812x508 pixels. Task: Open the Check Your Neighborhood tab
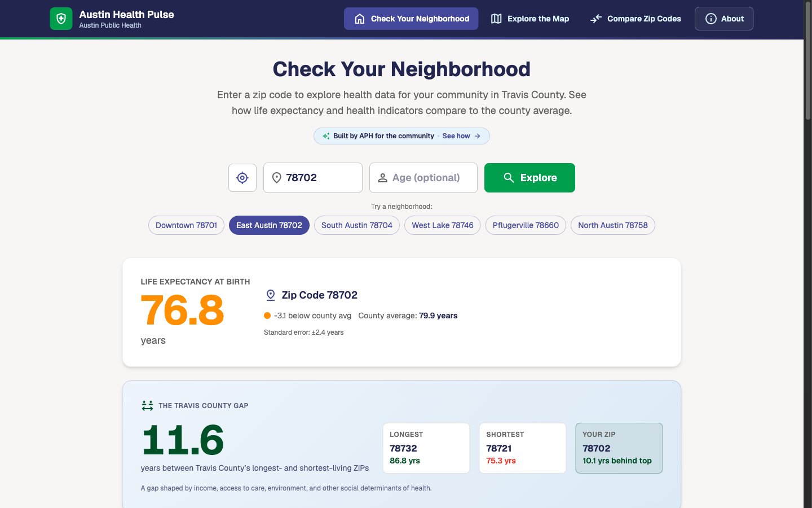(x=411, y=19)
